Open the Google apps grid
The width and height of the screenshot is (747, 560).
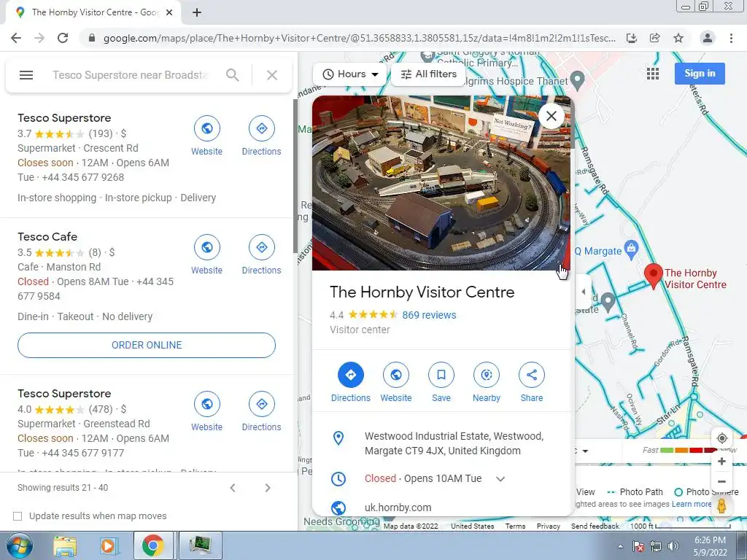click(x=653, y=74)
